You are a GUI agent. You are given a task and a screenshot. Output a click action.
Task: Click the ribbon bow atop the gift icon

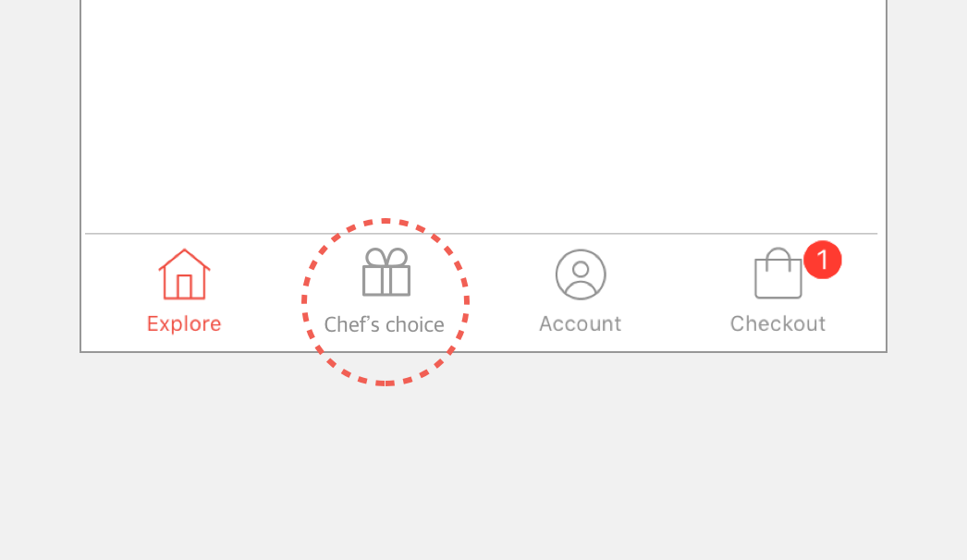coord(386,257)
